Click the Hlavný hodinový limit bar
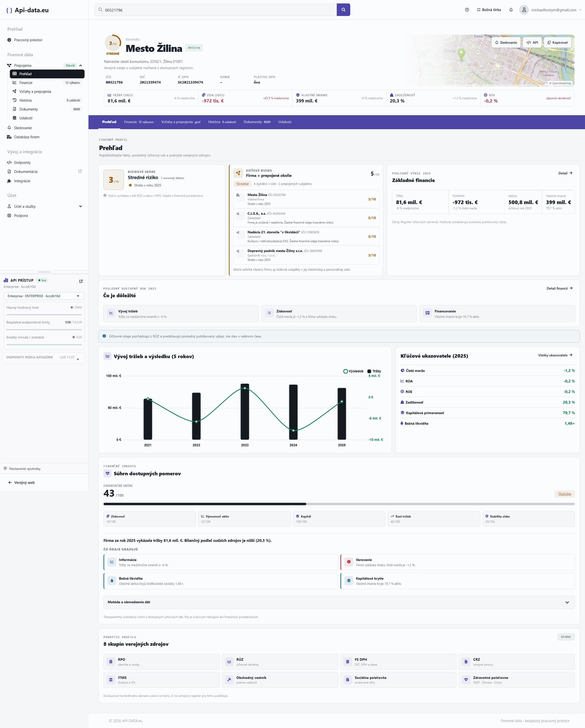 44,315
